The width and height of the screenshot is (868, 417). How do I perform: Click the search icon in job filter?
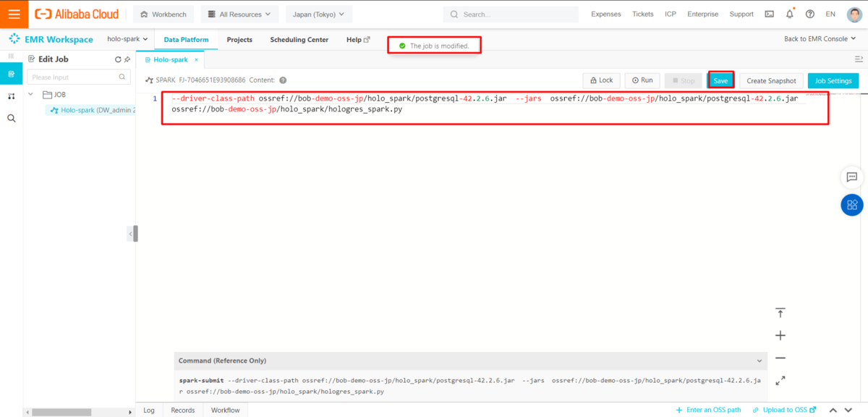coord(122,77)
